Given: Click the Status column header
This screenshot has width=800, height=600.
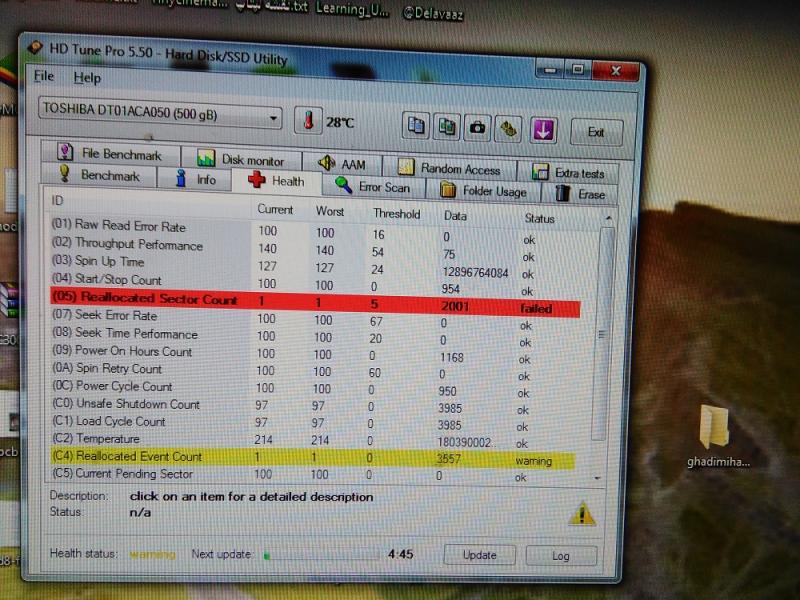Looking at the screenshot, I should [x=539, y=219].
